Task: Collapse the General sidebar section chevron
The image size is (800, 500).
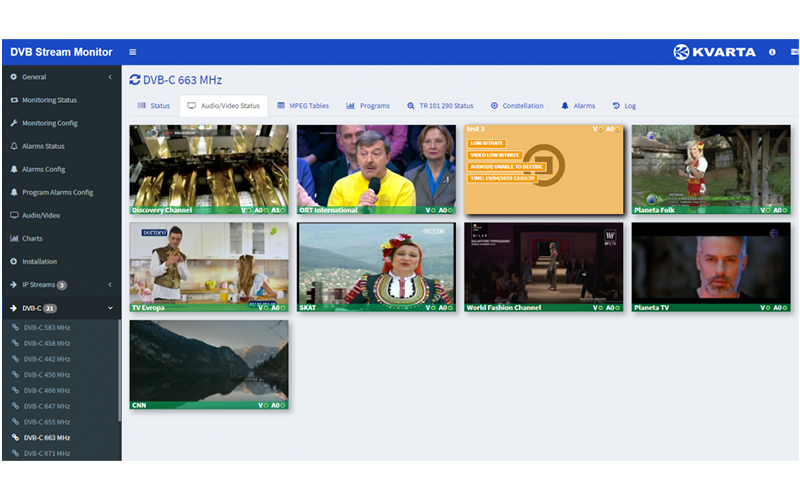Action: point(110,77)
